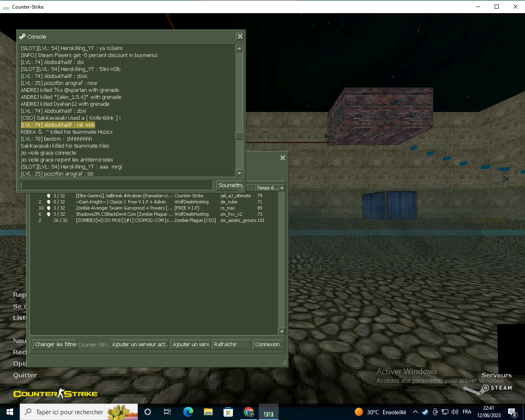Image resolution: width=525 pixels, height=420 pixels.
Task: Open the Microsoft Store taskbar icon
Action: pyautogui.click(x=228, y=412)
